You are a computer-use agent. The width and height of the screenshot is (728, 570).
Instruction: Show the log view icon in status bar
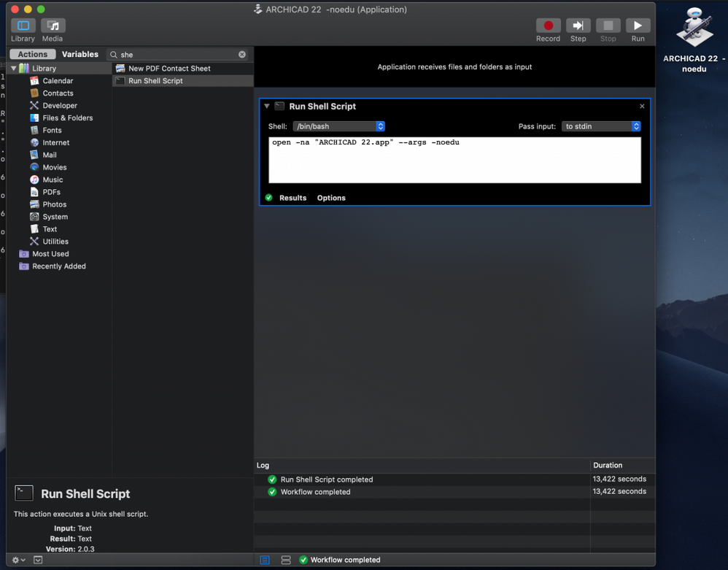coord(265,560)
